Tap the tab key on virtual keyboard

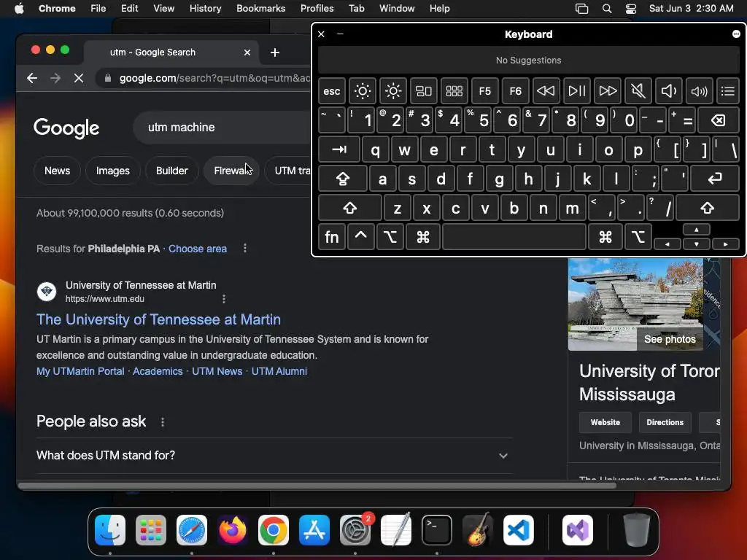[338, 149]
